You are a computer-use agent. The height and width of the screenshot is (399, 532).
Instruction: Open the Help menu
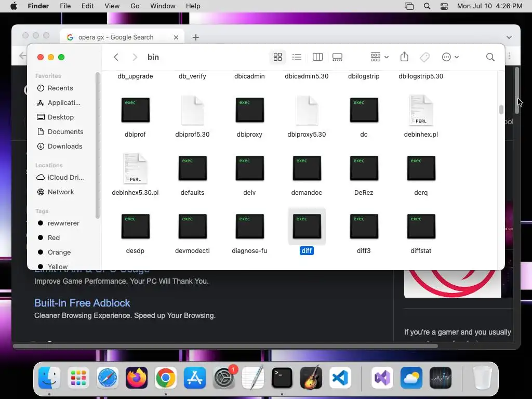pos(193,6)
